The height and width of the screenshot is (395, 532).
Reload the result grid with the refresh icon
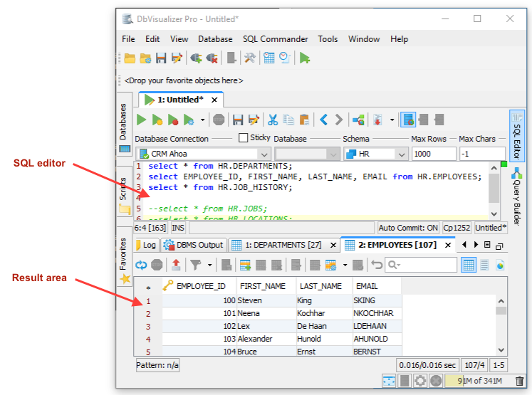[x=141, y=265]
